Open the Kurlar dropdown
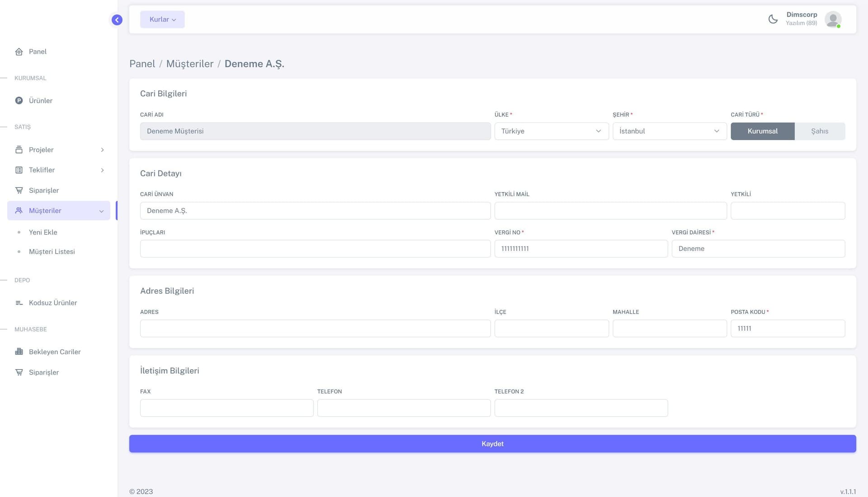Image resolution: width=868 pixels, height=497 pixels. pos(162,19)
